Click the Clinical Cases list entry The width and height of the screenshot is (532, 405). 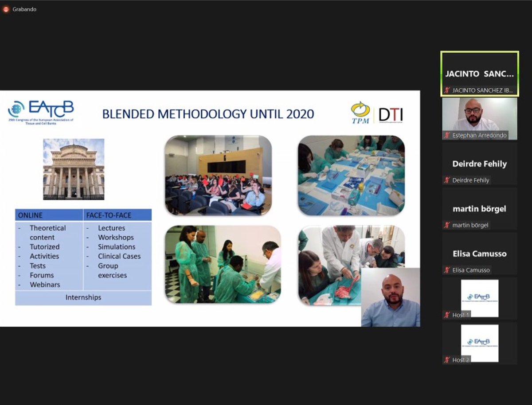click(x=119, y=256)
